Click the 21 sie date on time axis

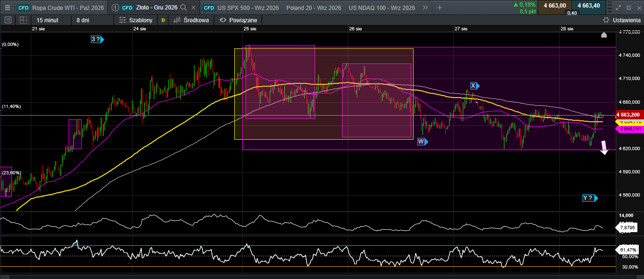(39, 29)
